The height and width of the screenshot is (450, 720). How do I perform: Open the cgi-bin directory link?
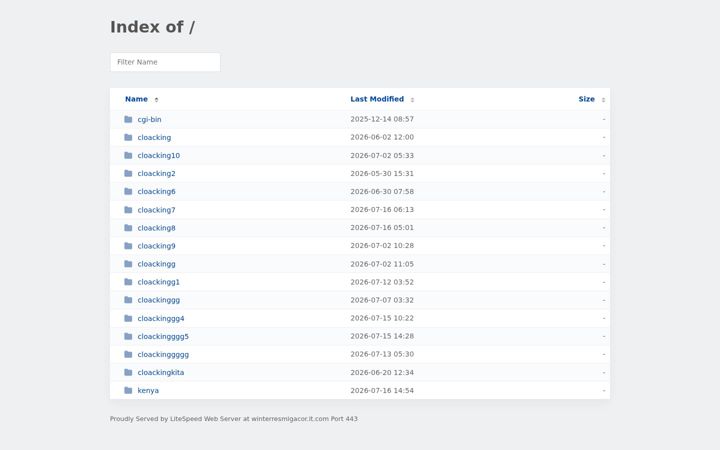pos(149,119)
